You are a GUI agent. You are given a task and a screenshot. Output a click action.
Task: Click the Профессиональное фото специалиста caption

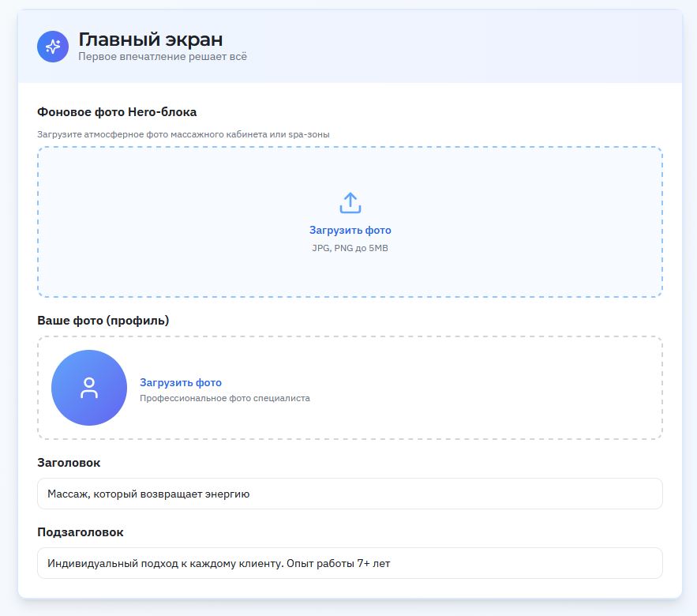224,398
